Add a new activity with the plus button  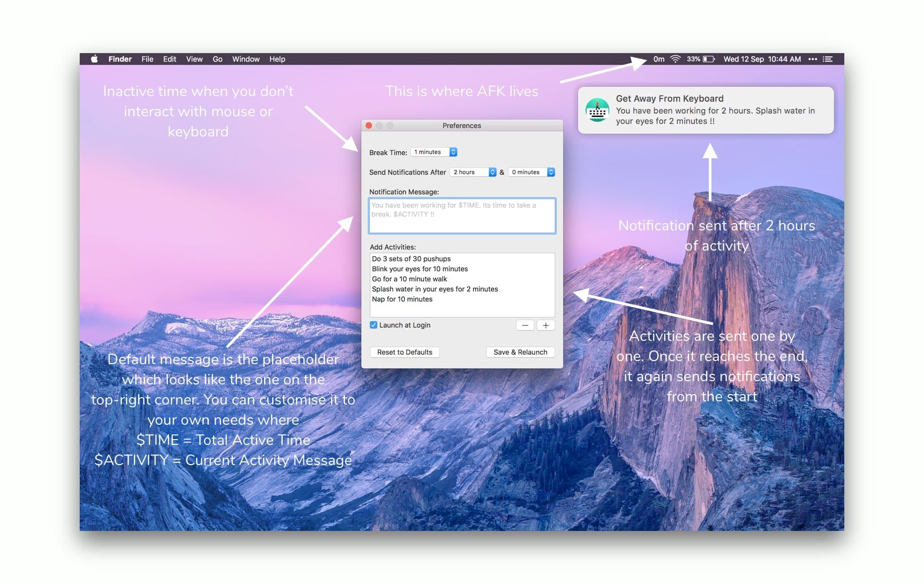(x=545, y=325)
